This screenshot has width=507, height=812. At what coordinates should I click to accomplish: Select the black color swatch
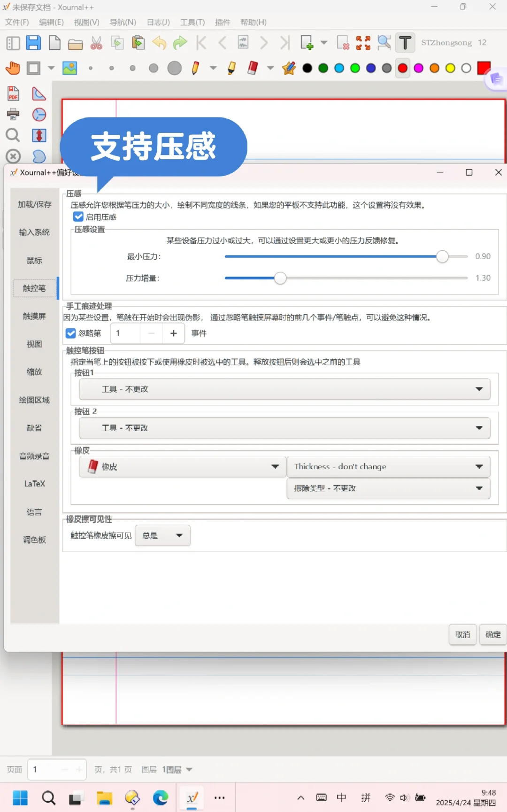307,68
